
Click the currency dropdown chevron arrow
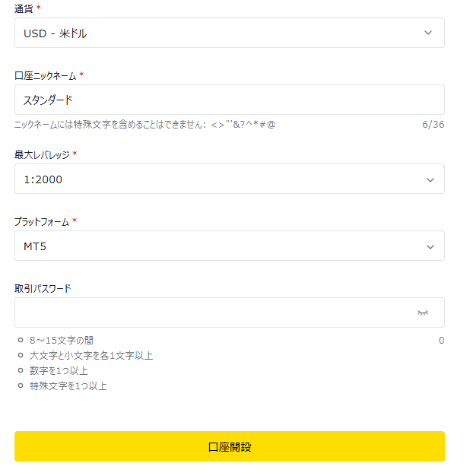pyautogui.click(x=428, y=33)
